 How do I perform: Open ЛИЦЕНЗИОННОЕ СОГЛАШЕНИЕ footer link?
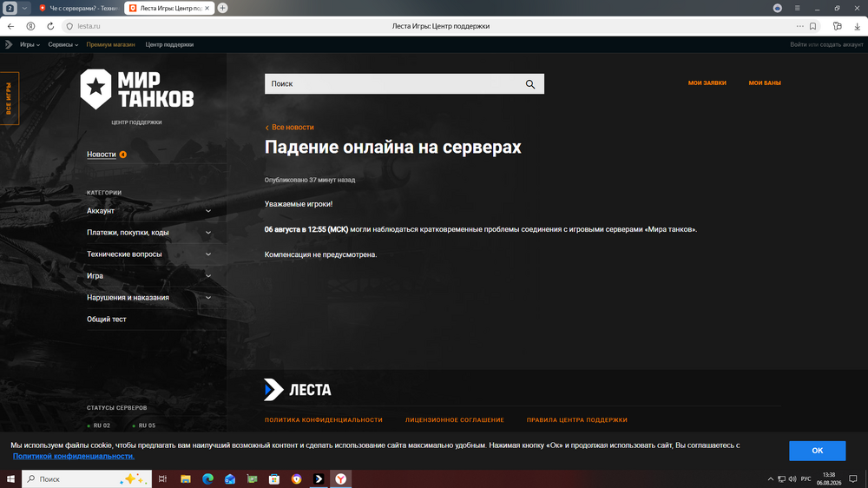(455, 420)
